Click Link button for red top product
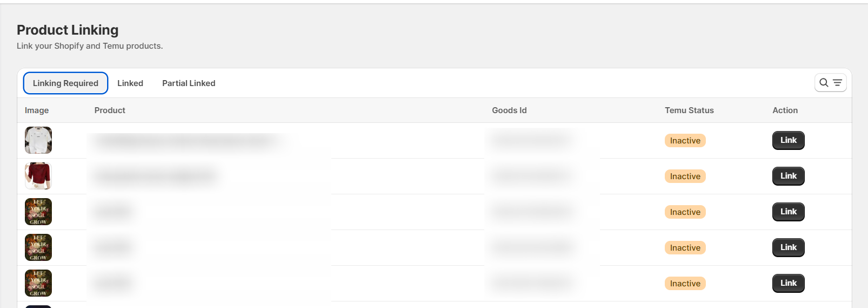Image resolution: width=868 pixels, height=308 pixels. 788,176
